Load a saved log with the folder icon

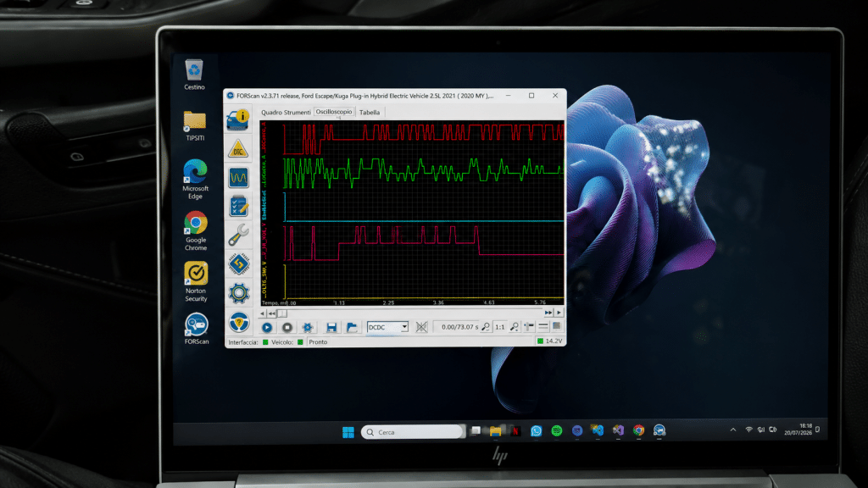click(352, 328)
